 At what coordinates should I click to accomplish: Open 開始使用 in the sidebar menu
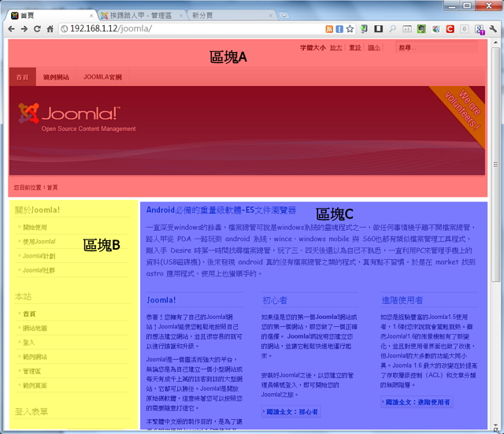coord(35,228)
